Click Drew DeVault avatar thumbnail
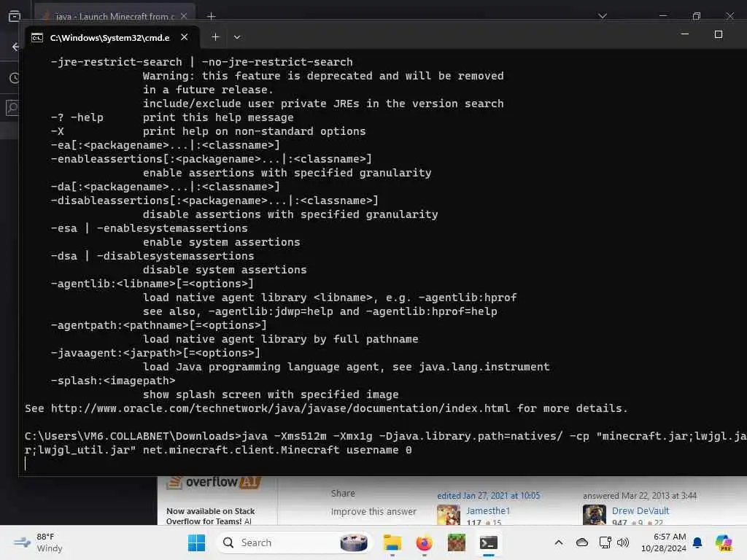Image resolution: width=747 pixels, height=560 pixels. pos(595,516)
